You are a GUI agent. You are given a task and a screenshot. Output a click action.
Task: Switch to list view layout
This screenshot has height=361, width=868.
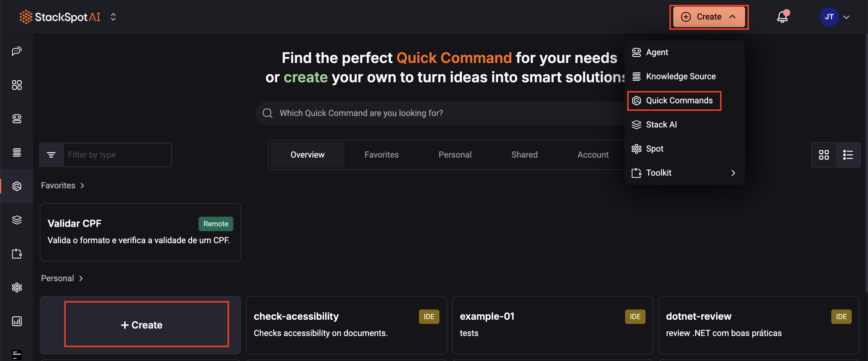point(848,155)
